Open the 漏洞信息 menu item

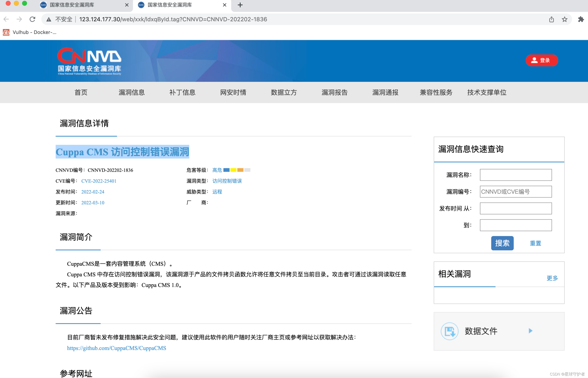(x=132, y=92)
